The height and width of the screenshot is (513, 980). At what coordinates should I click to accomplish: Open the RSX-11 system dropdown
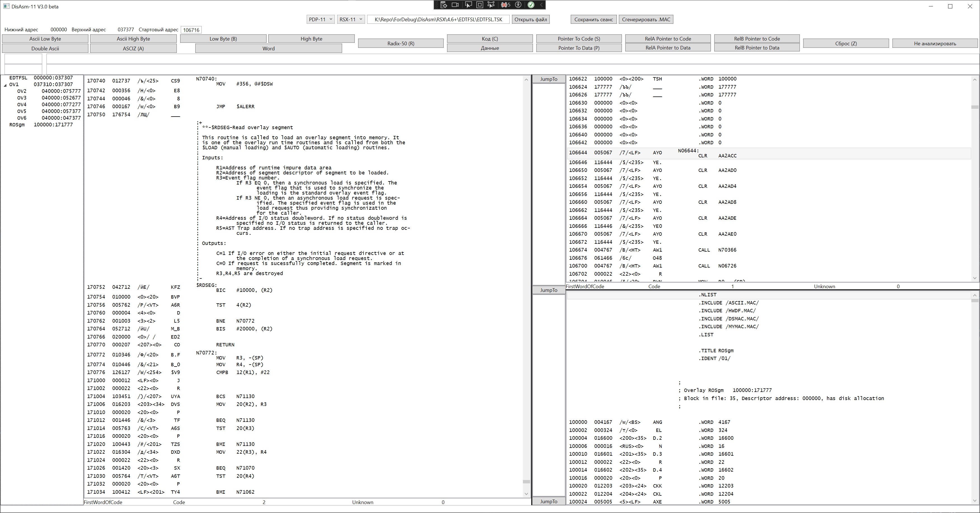351,19
